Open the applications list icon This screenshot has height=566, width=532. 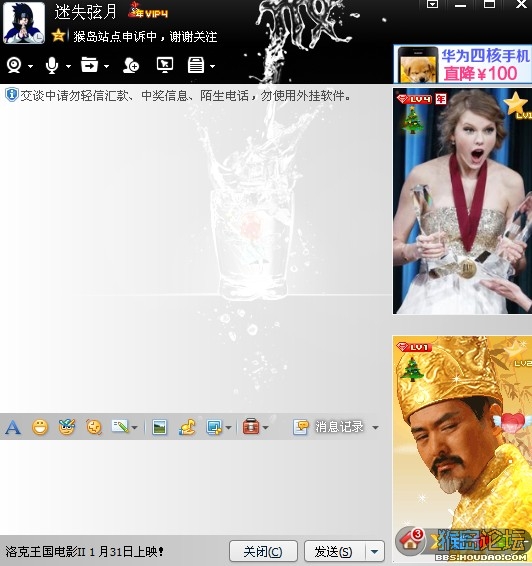point(196,65)
